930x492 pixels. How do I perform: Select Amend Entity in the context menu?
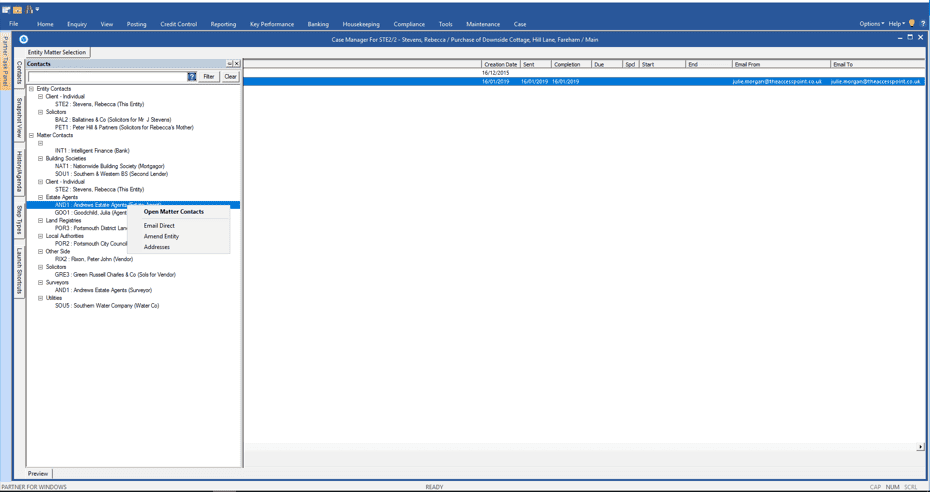(x=161, y=237)
